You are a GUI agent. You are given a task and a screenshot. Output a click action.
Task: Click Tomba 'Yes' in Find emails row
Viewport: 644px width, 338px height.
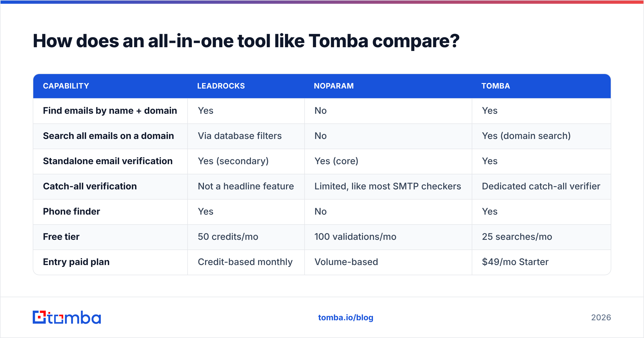[x=490, y=111]
